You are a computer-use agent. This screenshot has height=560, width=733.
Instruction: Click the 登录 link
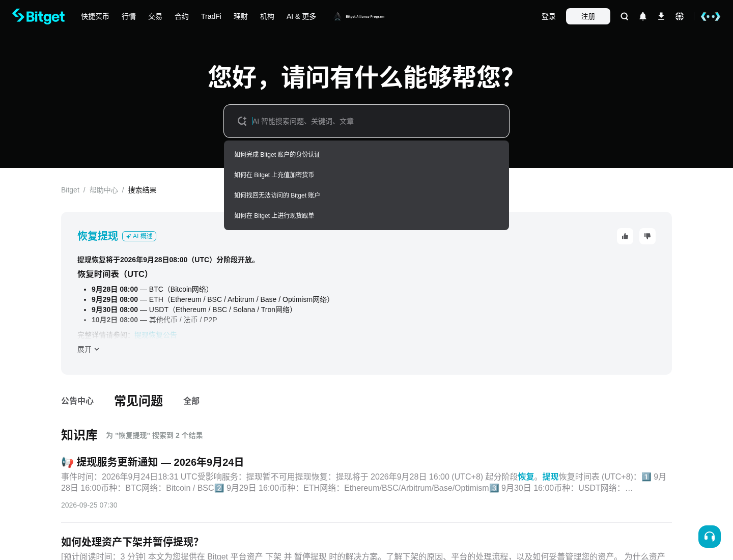(549, 16)
